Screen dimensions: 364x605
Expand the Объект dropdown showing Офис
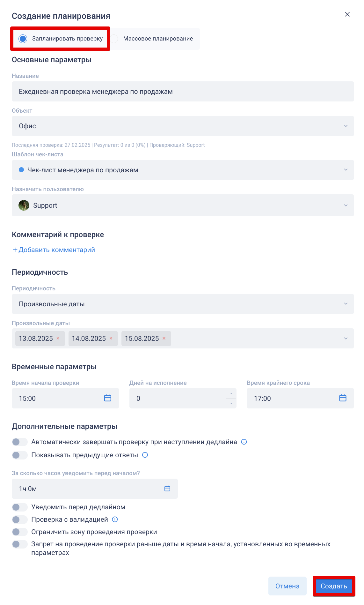[x=183, y=126]
